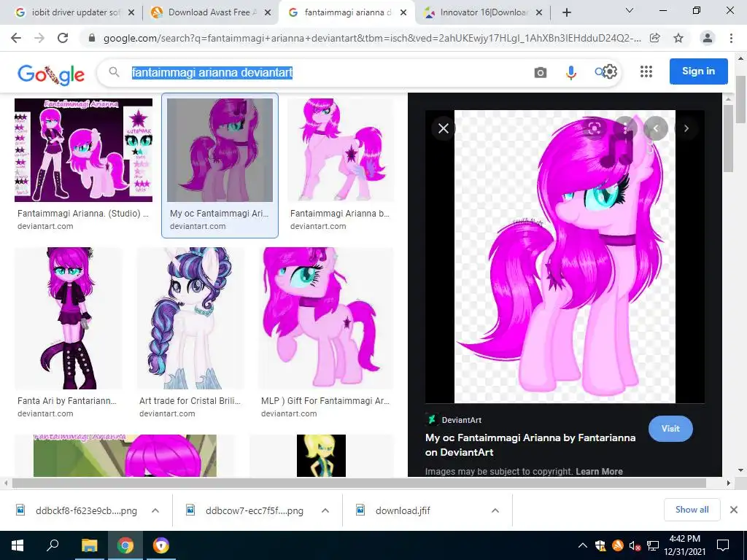Open the Chrome profile avatar
Viewport: 747px width, 560px height.
click(x=708, y=38)
